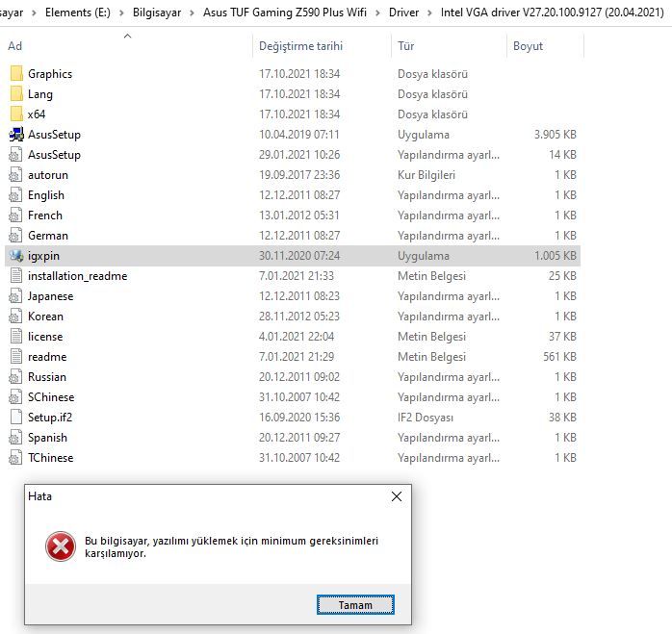Navigate to Asus TUF Gaming Z590 Plus Wifi breadcrumb
Viewport: 672px width, 634px height.
tap(285, 13)
